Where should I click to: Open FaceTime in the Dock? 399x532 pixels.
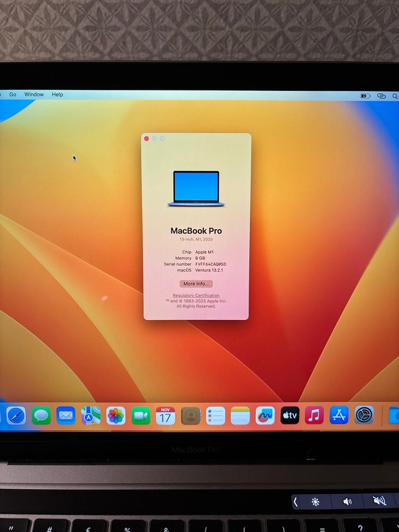[x=140, y=416]
